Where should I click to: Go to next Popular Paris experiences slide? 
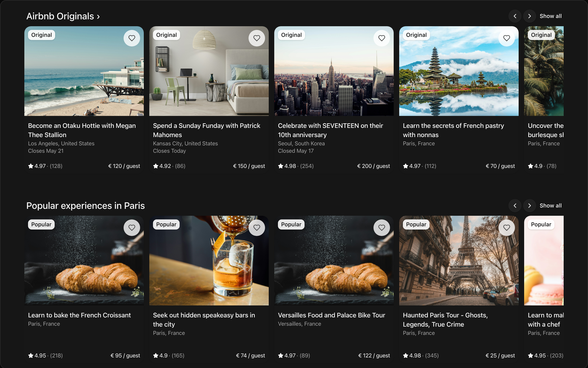529,206
